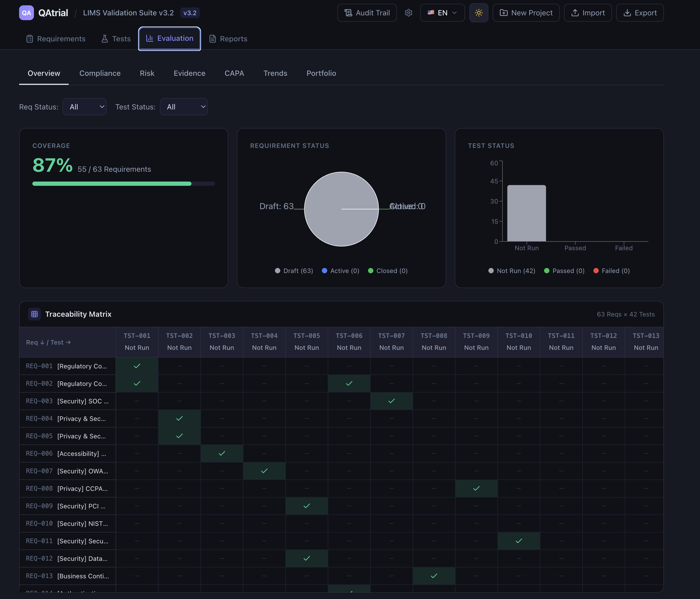This screenshot has width=700, height=599.
Task: Open Req Status dropdown
Action: 85,107
